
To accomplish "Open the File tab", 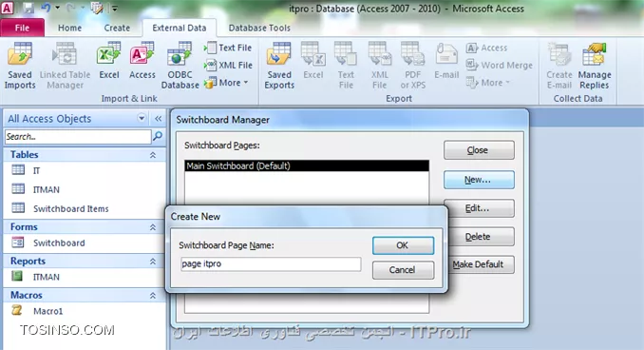I will pos(22,28).
